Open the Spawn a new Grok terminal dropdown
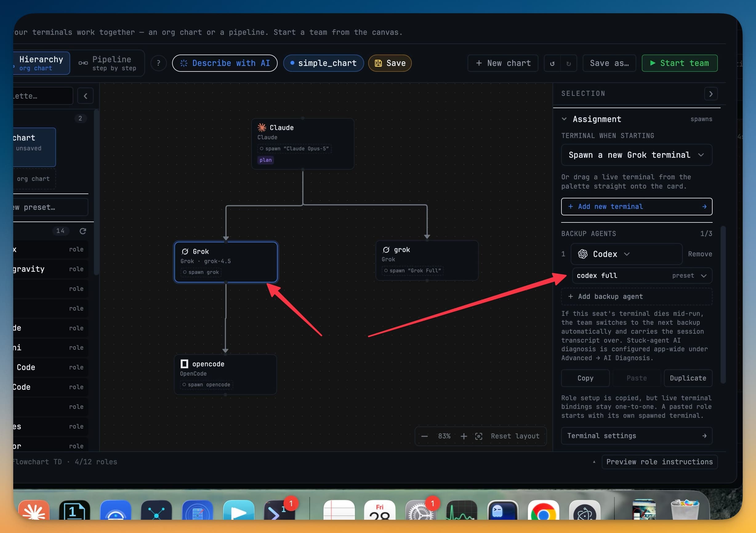This screenshot has height=533, width=756. click(x=636, y=155)
